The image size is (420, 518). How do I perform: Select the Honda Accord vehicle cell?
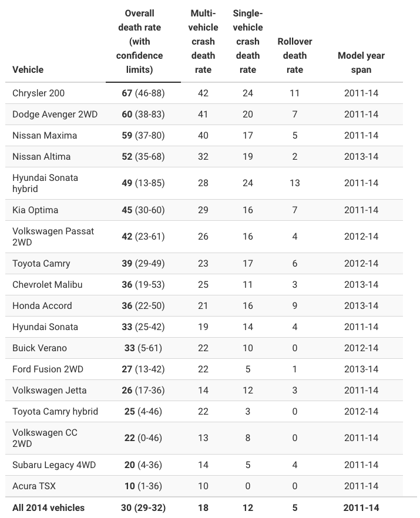pyautogui.click(x=42, y=305)
